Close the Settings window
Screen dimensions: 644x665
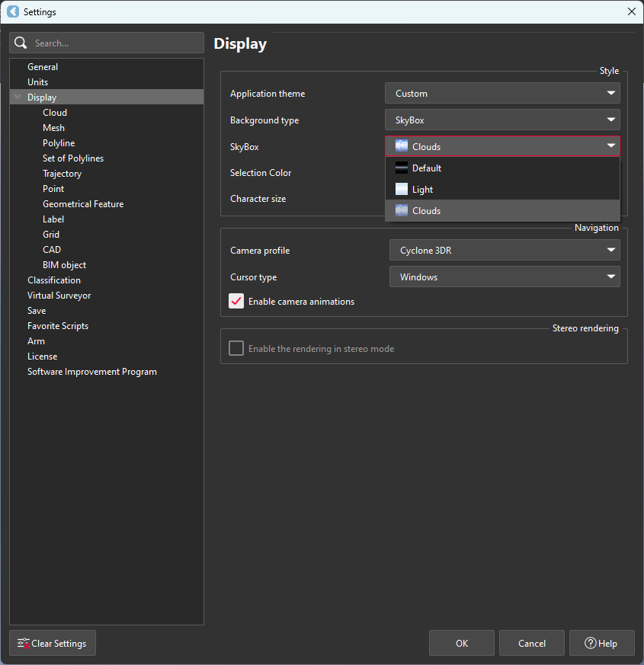[x=631, y=11]
